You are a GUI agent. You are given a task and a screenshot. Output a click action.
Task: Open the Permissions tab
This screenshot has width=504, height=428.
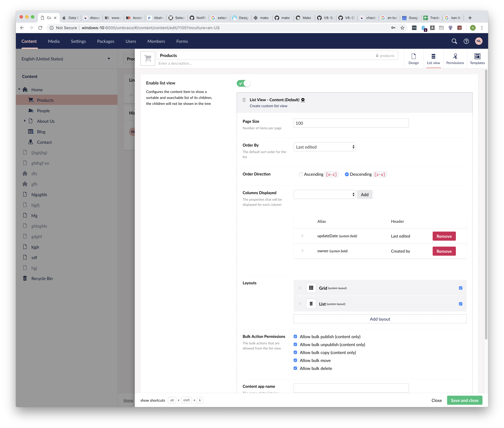(455, 59)
